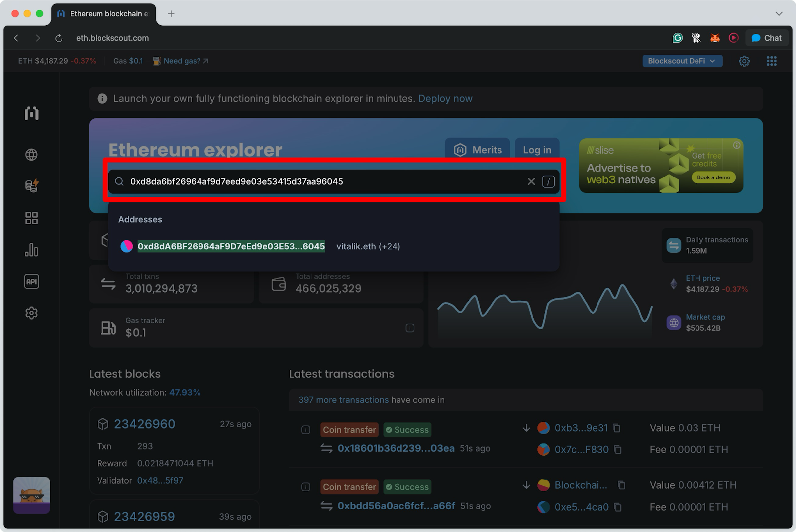Click the MetaMask fox extension icon
Screen dimensions: 796x532
point(715,38)
